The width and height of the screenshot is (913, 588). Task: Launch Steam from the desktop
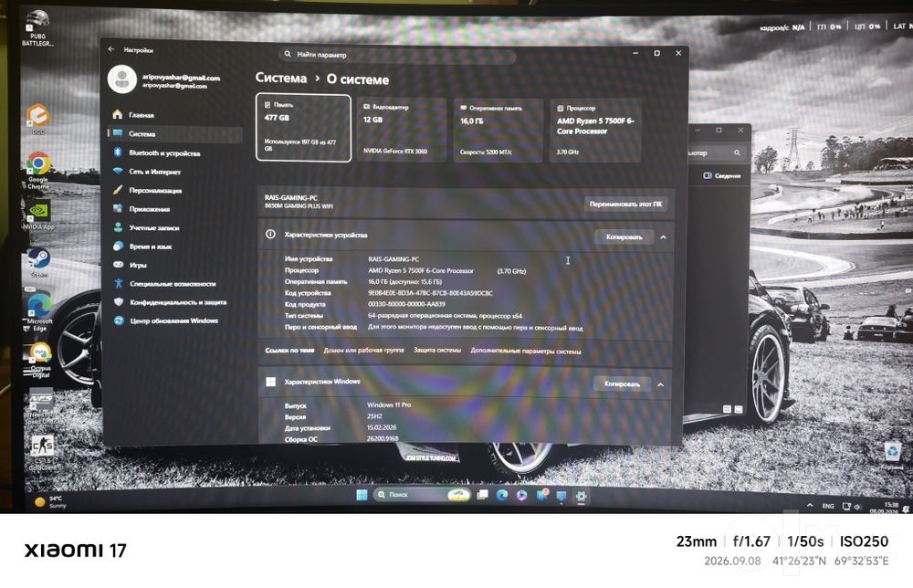pyautogui.click(x=39, y=262)
